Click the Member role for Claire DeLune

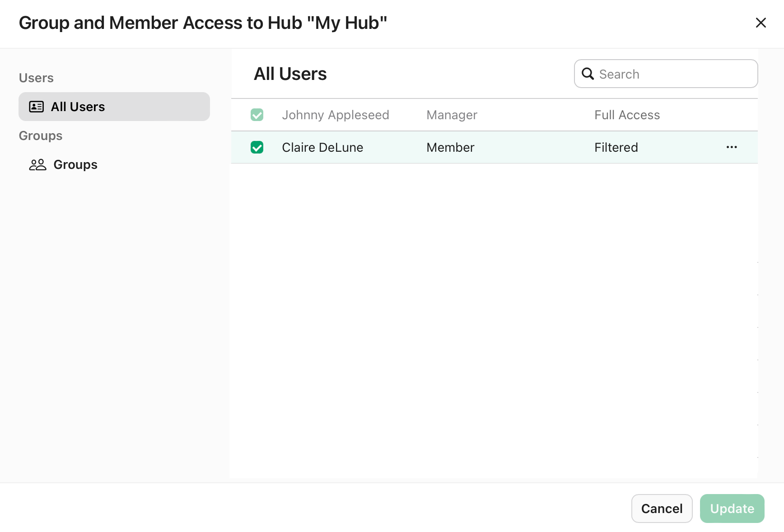pyautogui.click(x=450, y=147)
